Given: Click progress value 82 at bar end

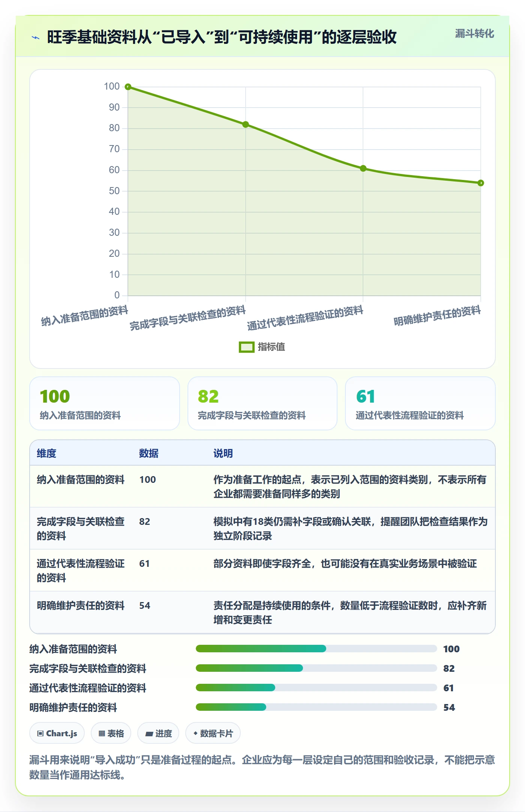Looking at the screenshot, I should [449, 668].
